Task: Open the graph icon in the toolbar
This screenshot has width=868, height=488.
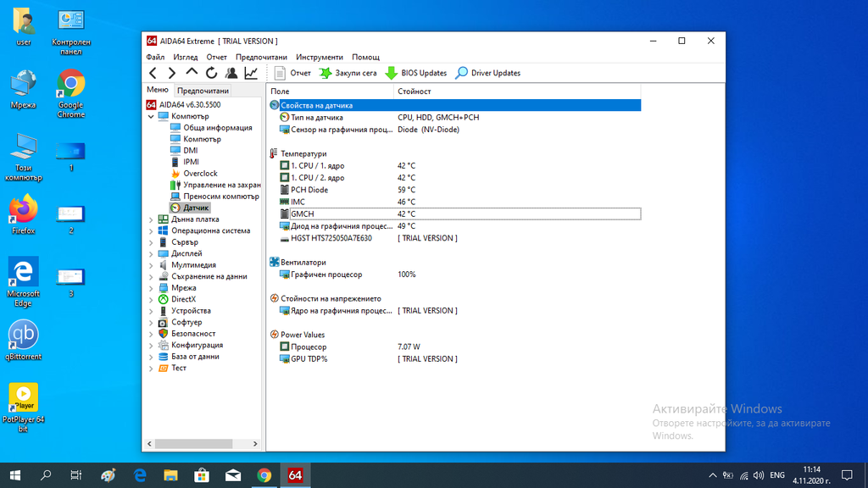Action: [251, 73]
